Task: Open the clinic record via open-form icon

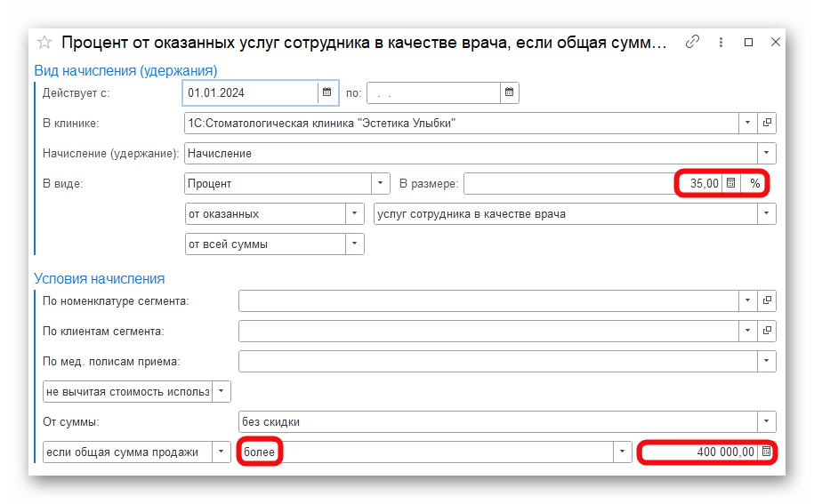Action: pos(767,123)
